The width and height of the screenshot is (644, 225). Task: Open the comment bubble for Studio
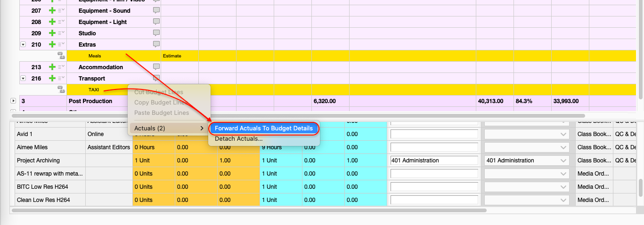click(156, 33)
